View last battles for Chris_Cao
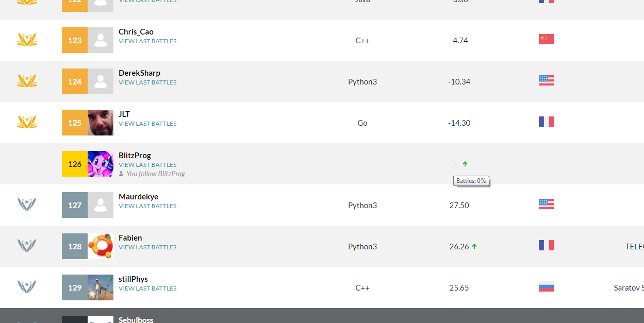Image resolution: width=644 pixels, height=323 pixels. click(x=147, y=41)
